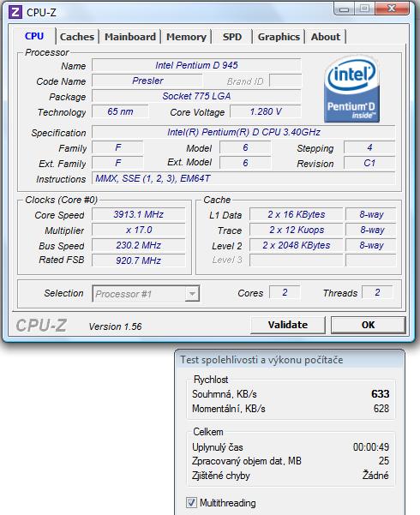Viewport: 420px width, 515px height.
Task: Go to the SPD tab
Action: point(232,37)
